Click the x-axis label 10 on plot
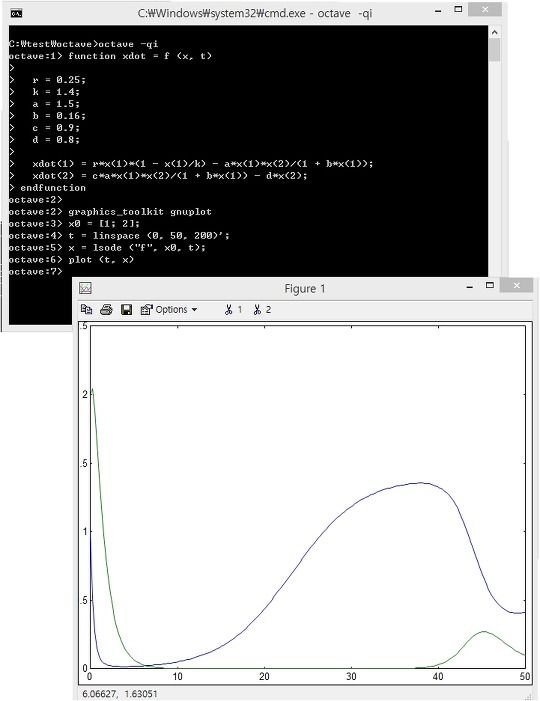The image size is (540, 701). pos(177,676)
